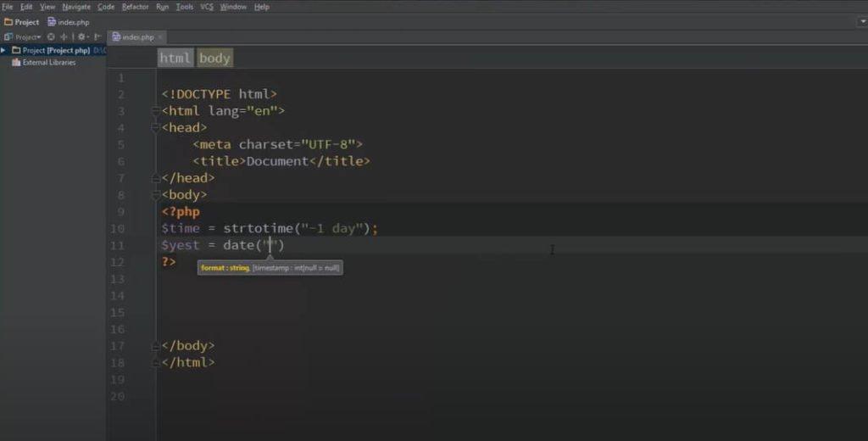Image resolution: width=868 pixels, height=441 pixels.
Task: Select External Libraries in the project tree
Action: tap(44, 63)
